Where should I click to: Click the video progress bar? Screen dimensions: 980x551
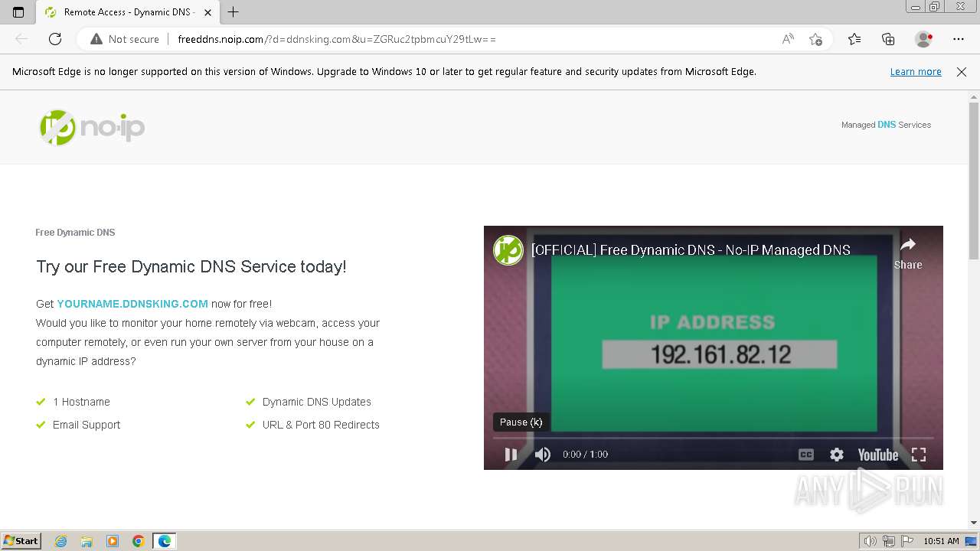(x=714, y=439)
